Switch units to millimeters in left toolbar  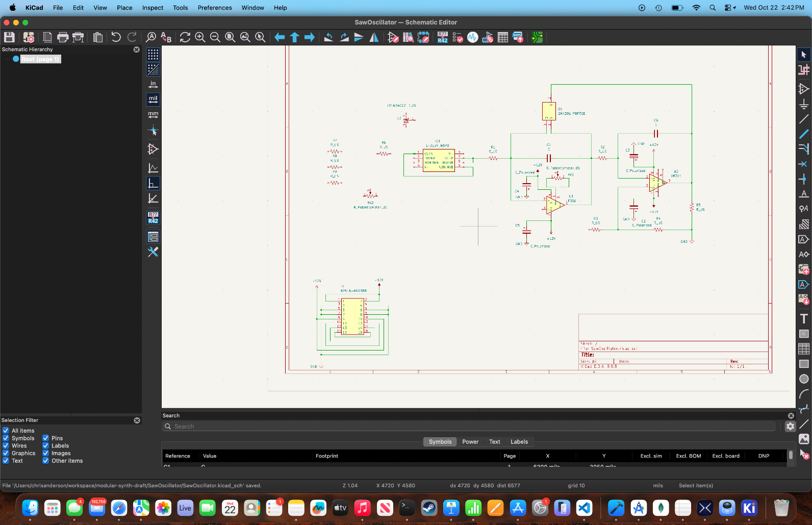(x=153, y=115)
